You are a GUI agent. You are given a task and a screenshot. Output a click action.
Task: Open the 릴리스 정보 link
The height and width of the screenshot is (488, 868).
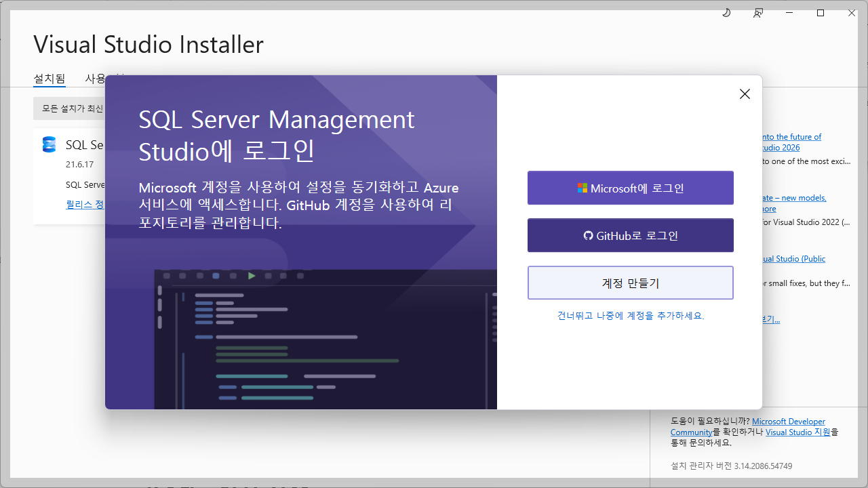[85, 204]
